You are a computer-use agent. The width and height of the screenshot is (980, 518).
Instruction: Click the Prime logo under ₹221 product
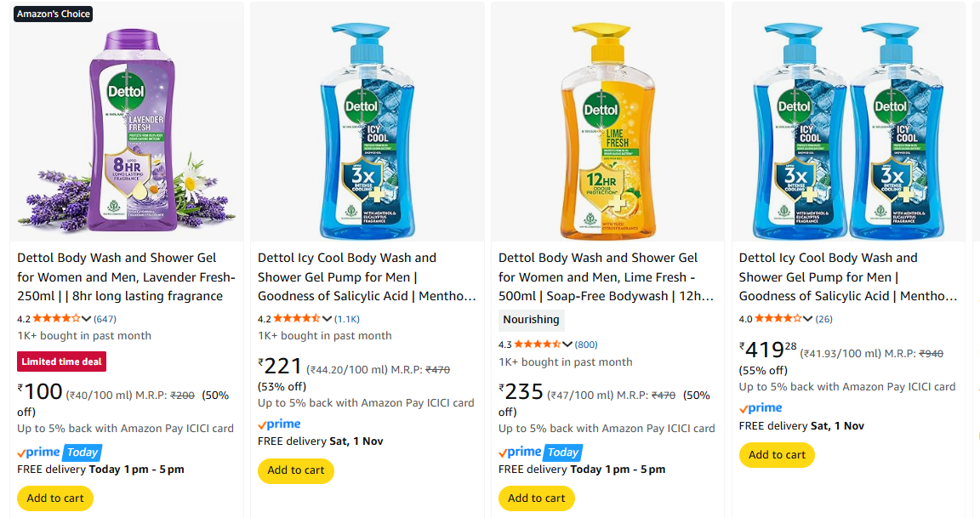tap(279, 424)
